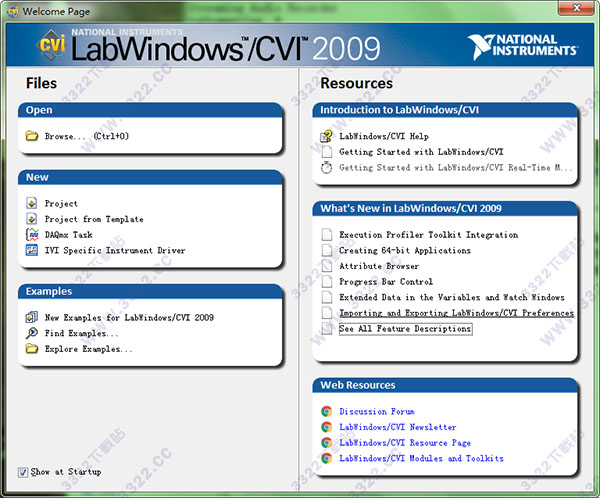Uncheck the Show at Startup checkbox
This screenshot has height=498, width=600.
tap(23, 472)
